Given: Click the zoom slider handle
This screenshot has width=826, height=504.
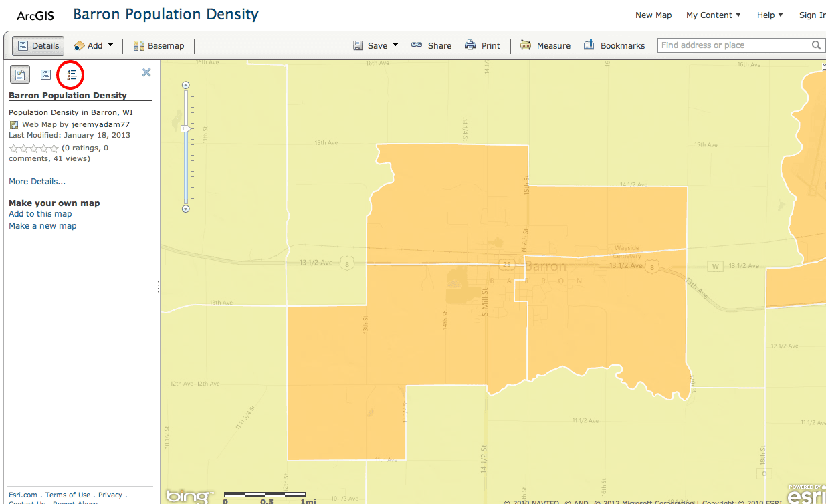Looking at the screenshot, I should click(x=186, y=128).
